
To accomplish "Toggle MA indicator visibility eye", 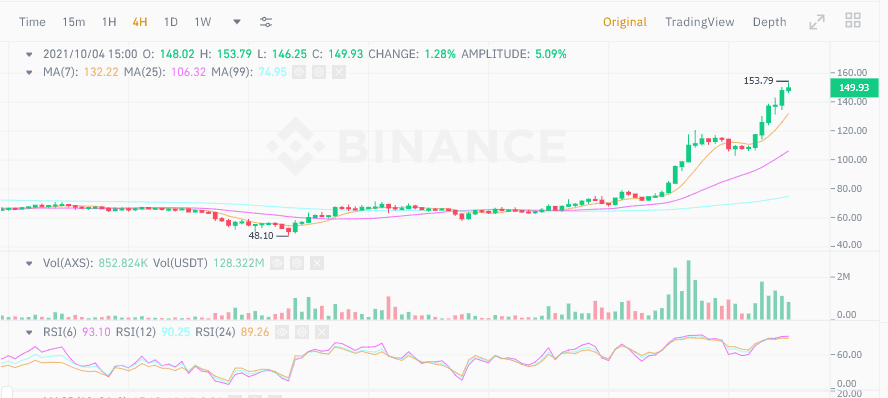I will [x=300, y=72].
